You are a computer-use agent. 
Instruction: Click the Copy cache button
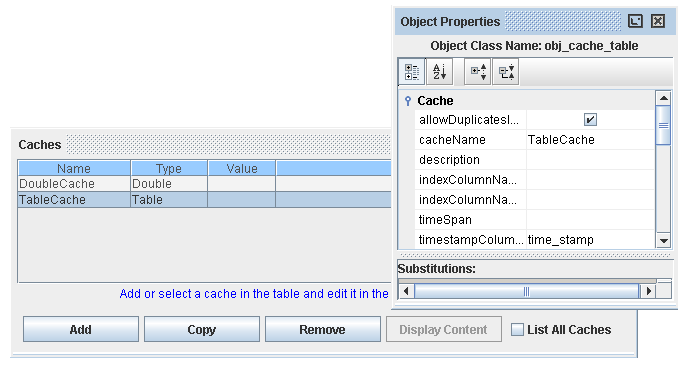(202, 330)
